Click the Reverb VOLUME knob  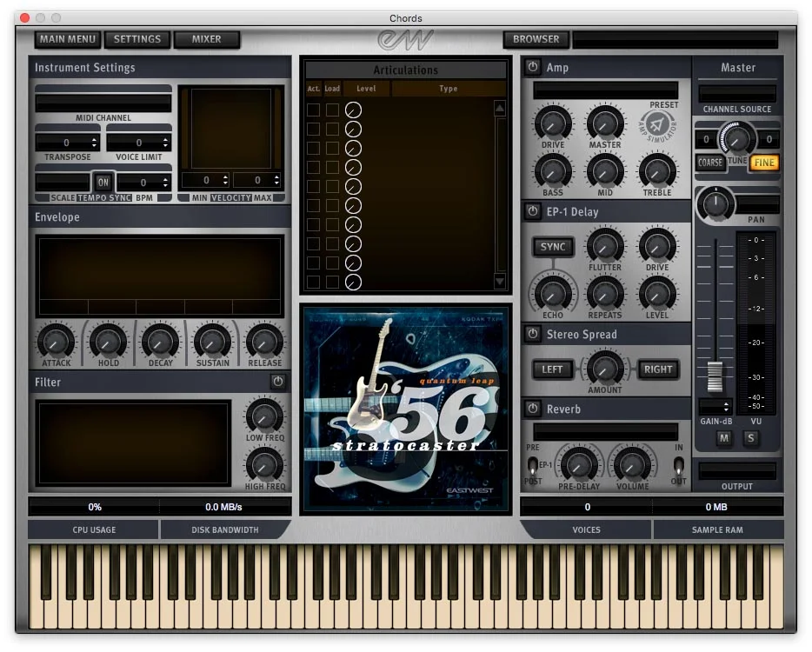(632, 464)
